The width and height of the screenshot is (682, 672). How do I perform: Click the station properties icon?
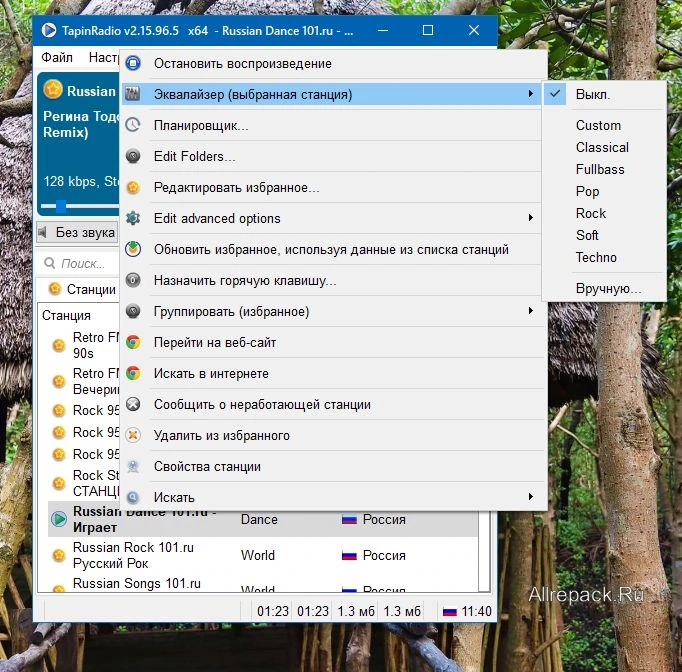133,466
